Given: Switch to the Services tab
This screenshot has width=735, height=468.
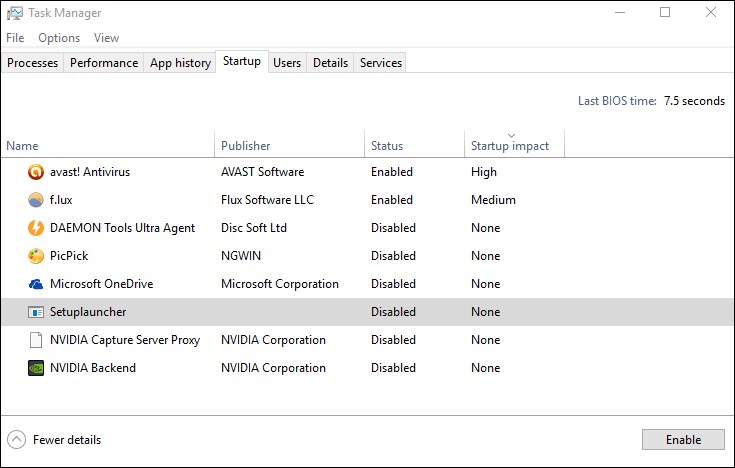Looking at the screenshot, I should pyautogui.click(x=381, y=63).
